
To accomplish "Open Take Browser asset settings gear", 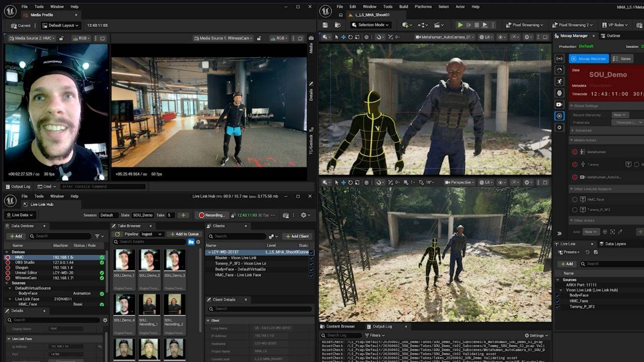I will (x=198, y=242).
